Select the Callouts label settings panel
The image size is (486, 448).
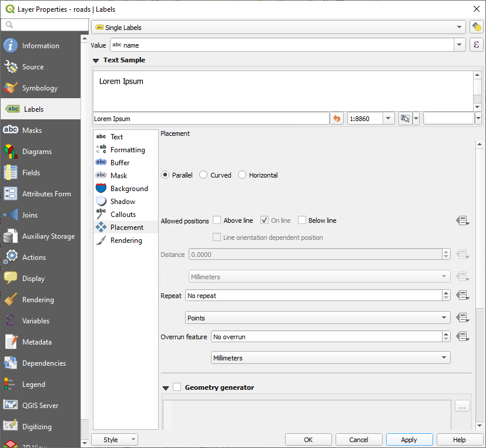[124, 214]
